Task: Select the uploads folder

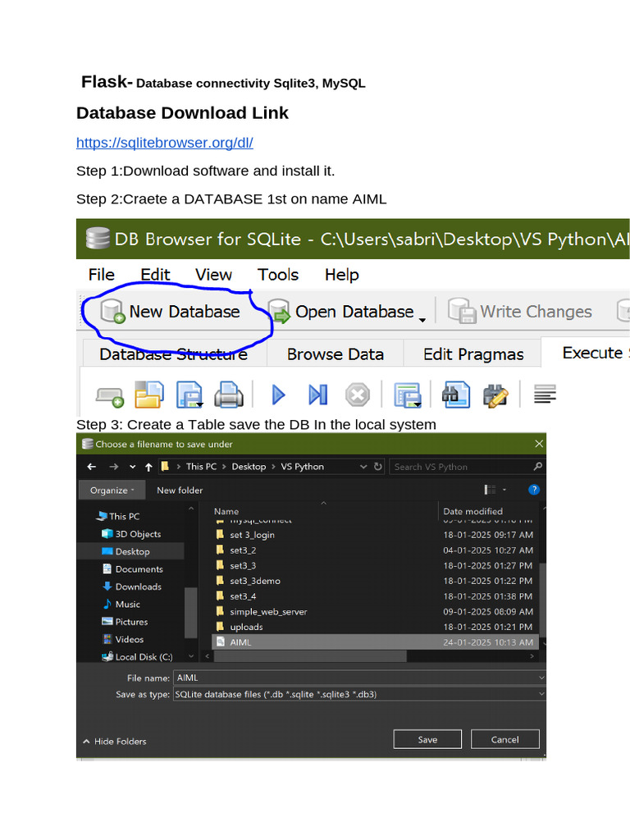Action: (374, 627)
